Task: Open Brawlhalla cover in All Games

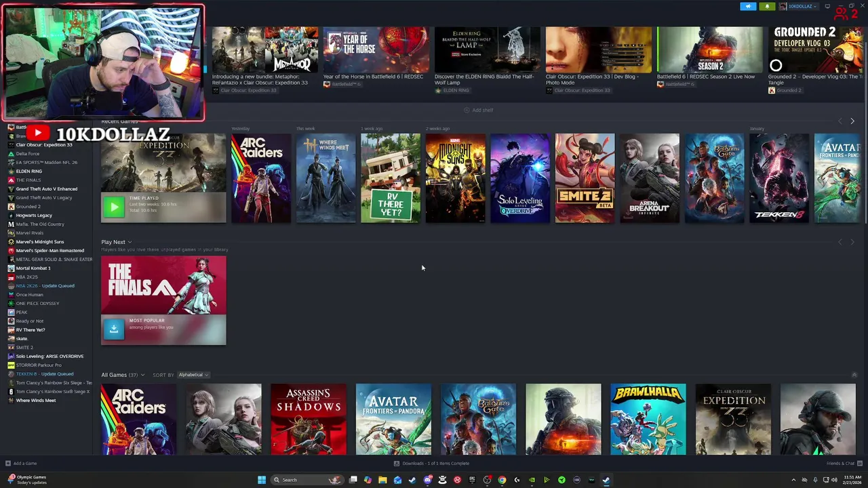Action: pos(648,420)
